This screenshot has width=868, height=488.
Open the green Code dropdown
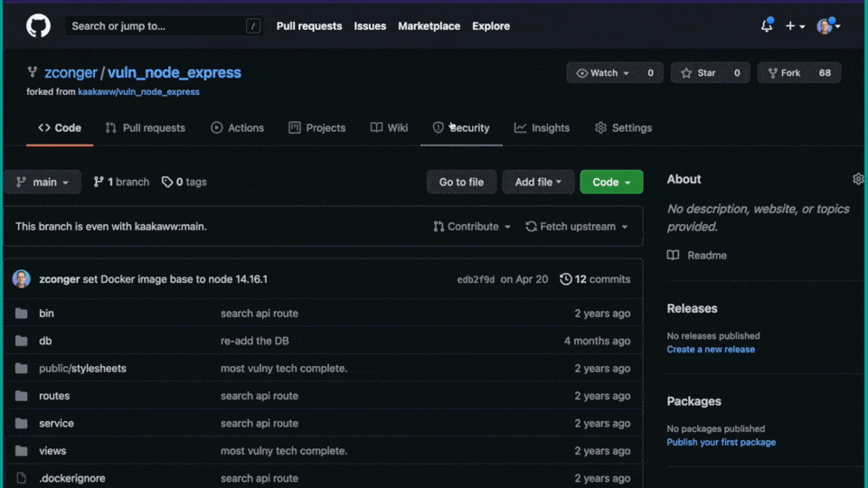coord(611,182)
